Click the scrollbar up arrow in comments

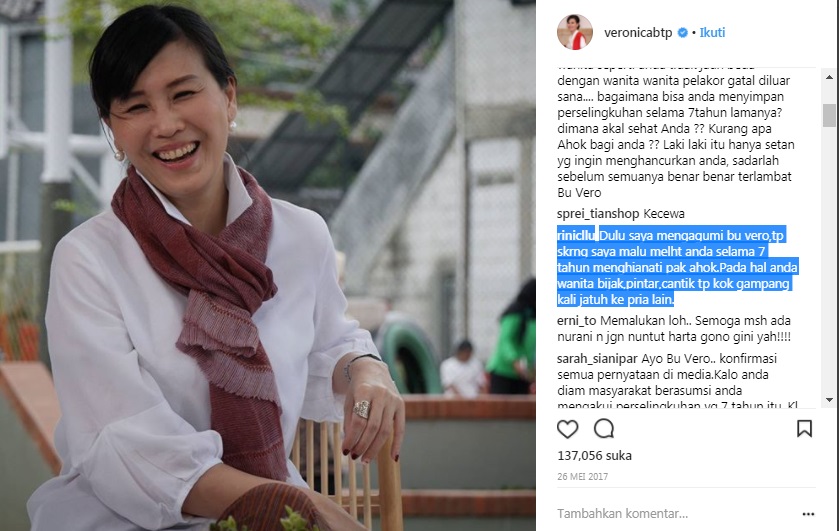829,77
